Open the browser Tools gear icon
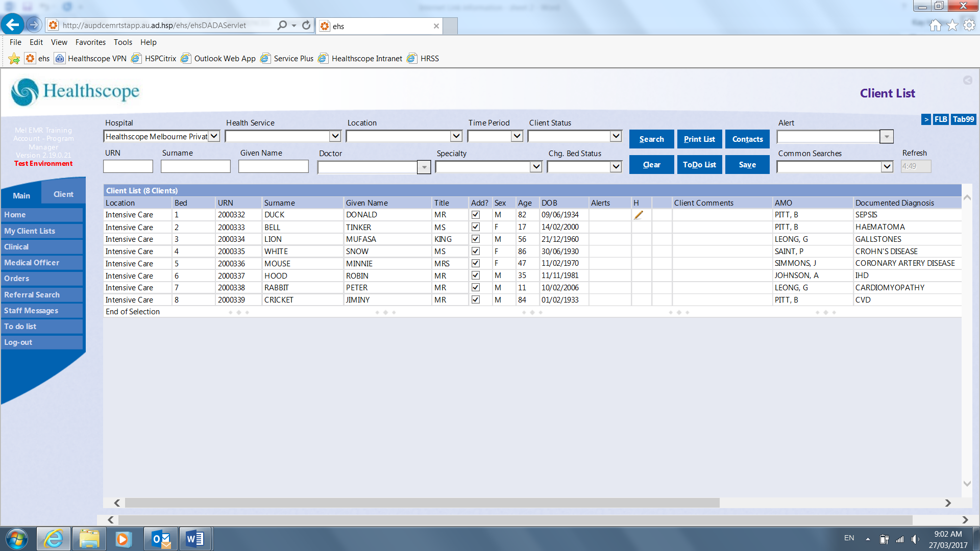Screen dimensions: 980x551 (x=969, y=25)
